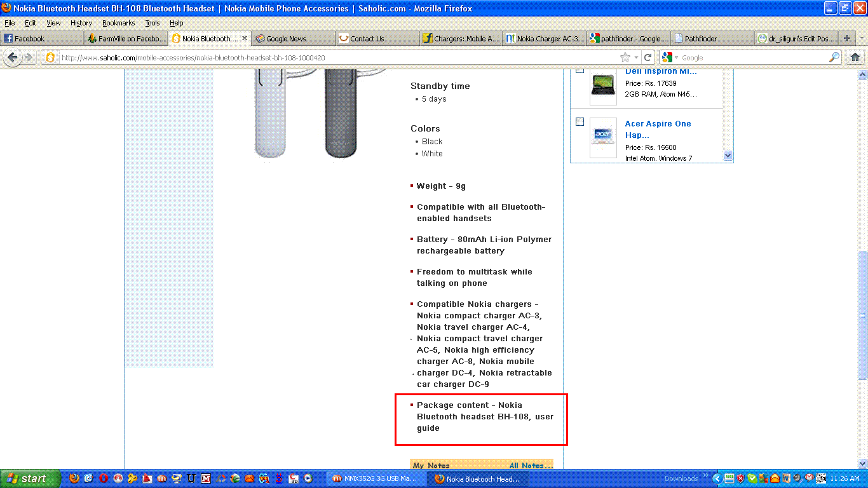Click the Home icon in toolbar
868x488 pixels.
pos(855,57)
